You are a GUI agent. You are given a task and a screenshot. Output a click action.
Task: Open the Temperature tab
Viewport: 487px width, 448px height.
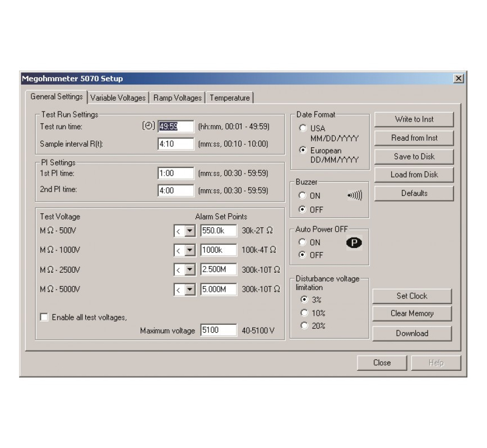(230, 98)
